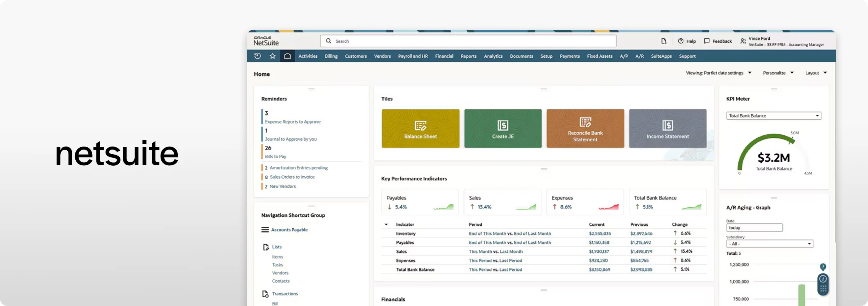Click the Feedback button label
The height and width of the screenshot is (306, 868).
point(722,41)
